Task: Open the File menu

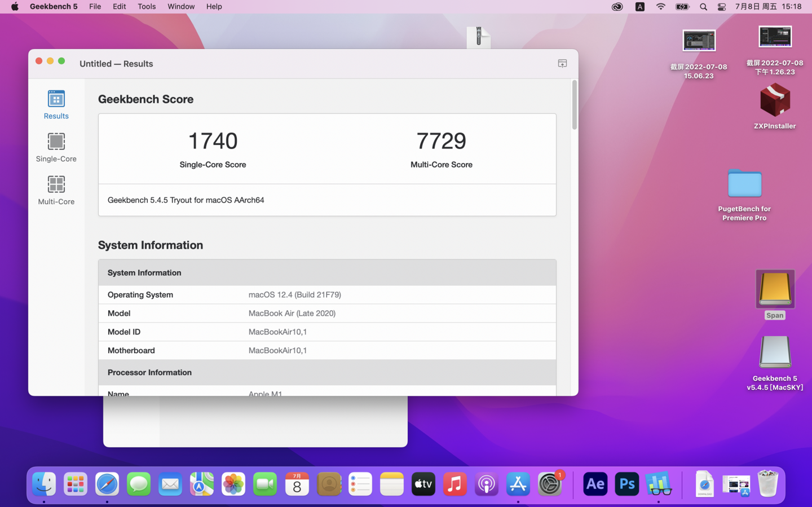Action: click(x=95, y=7)
